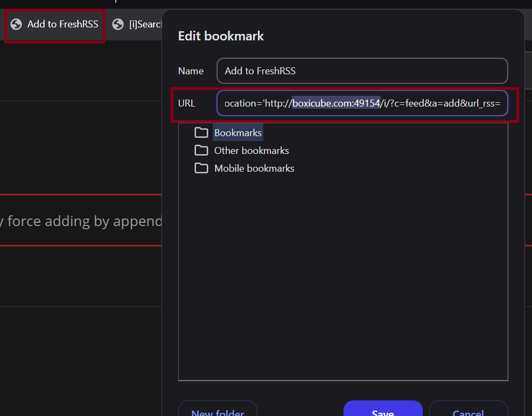Create a New folder in the dialog

pyautogui.click(x=218, y=408)
